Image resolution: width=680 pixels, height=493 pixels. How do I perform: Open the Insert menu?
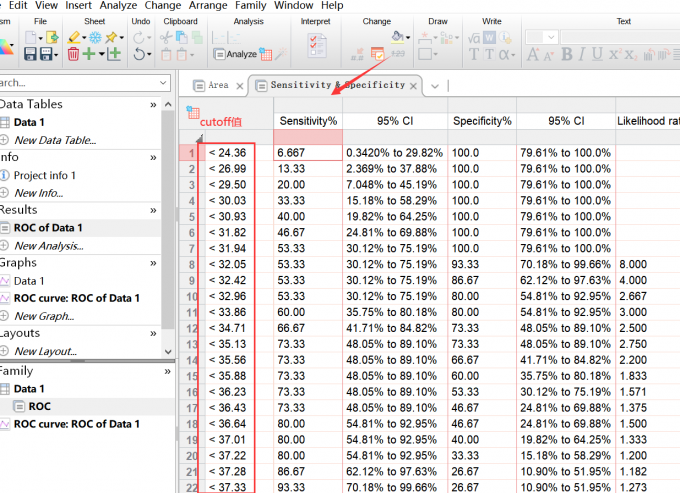78,5
